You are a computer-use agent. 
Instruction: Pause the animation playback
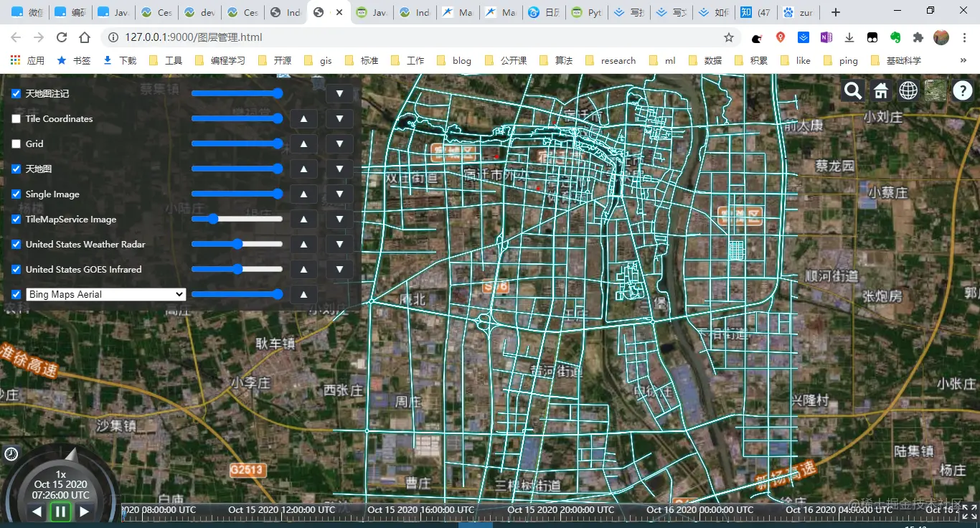click(60, 511)
